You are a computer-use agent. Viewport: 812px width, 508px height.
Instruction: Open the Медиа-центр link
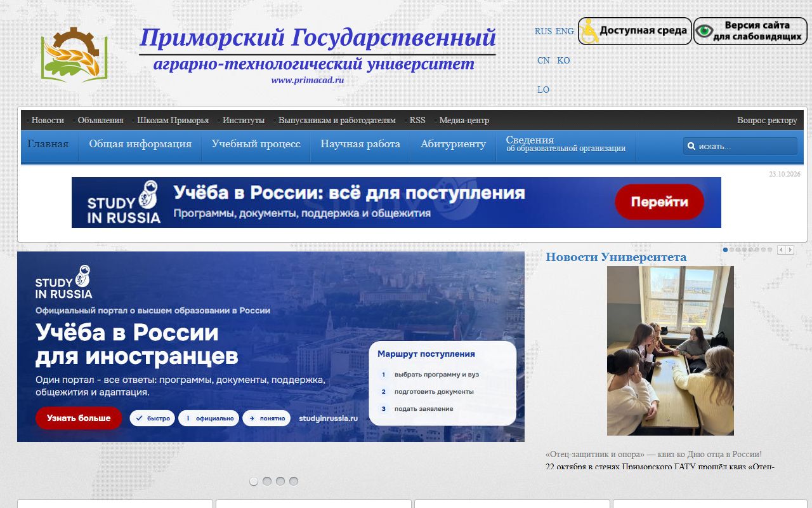[464, 121]
